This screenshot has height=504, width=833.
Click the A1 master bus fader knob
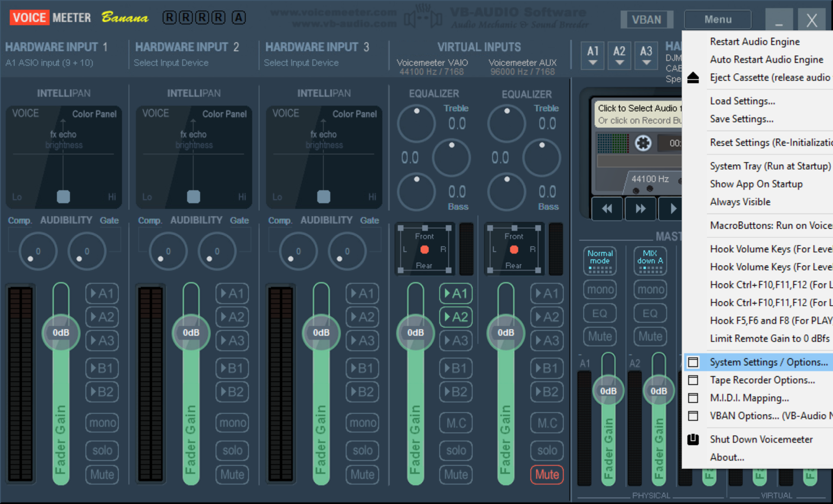[x=608, y=391]
